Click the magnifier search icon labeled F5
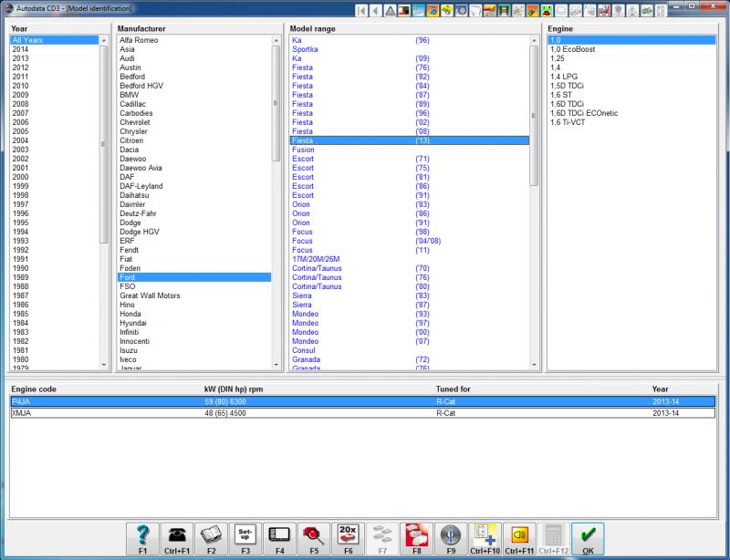 [314, 539]
